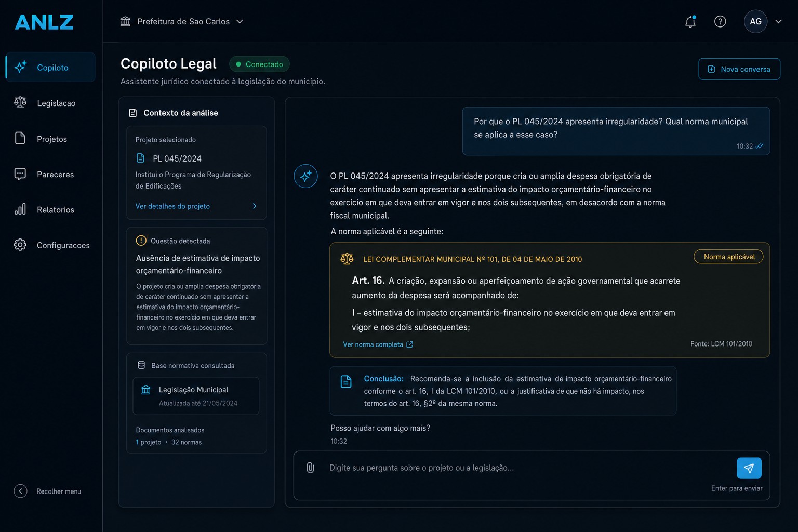Open Pareceres in the sidebar

coord(50,174)
